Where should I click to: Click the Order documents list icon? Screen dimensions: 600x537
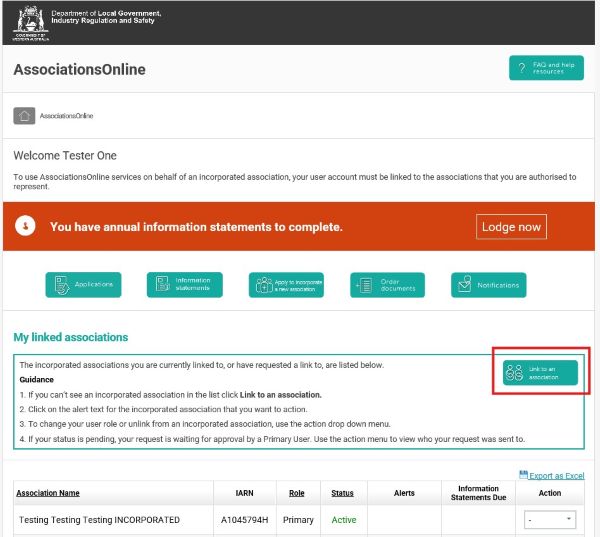coord(364,286)
